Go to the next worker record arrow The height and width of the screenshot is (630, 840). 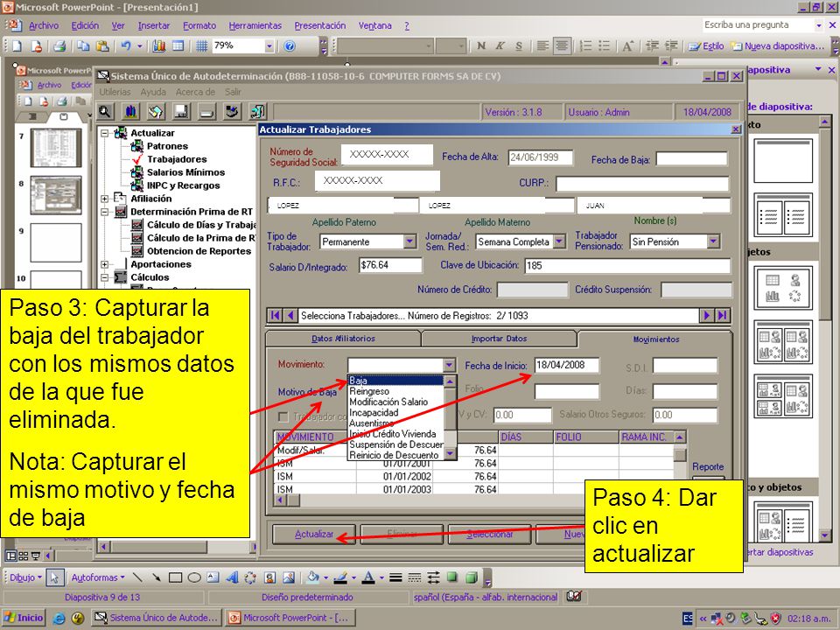tap(707, 316)
